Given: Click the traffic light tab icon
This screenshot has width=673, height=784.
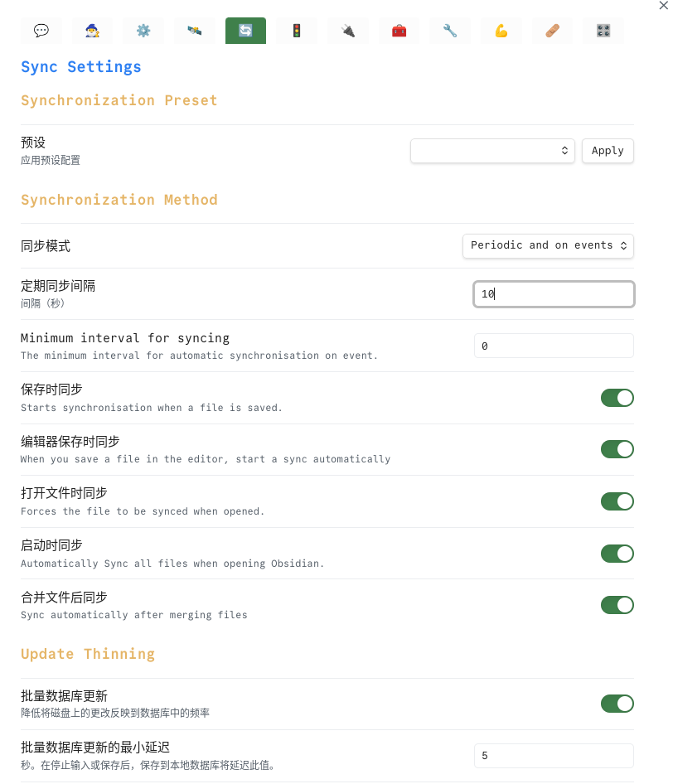Looking at the screenshot, I should 297,31.
